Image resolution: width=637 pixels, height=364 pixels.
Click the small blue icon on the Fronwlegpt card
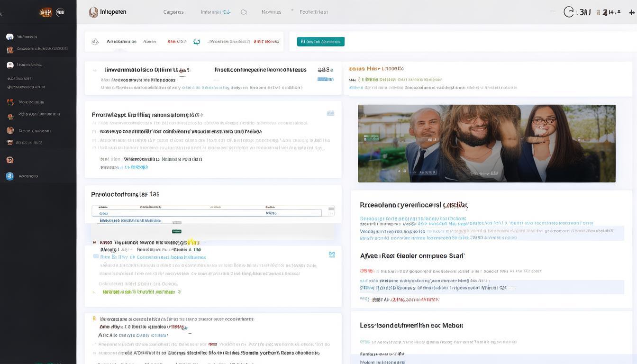tap(330, 113)
